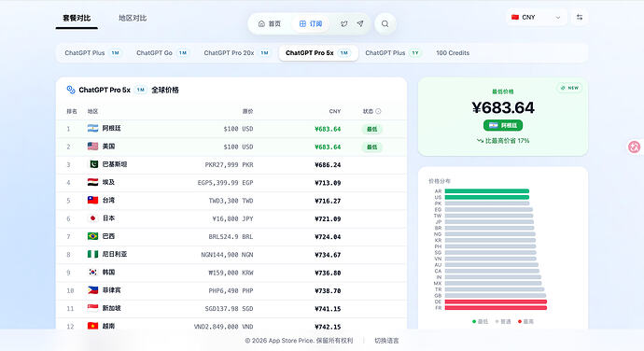
Task: Click the gray GB bar in chart
Action: coord(496,296)
